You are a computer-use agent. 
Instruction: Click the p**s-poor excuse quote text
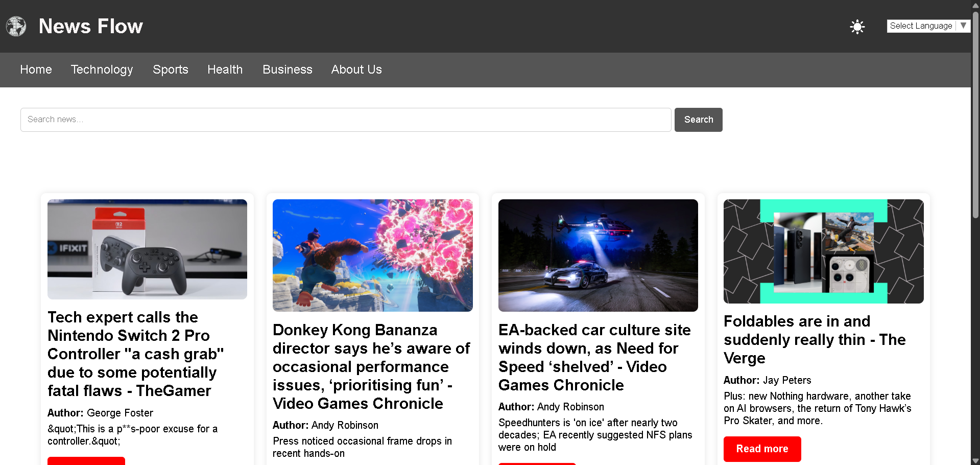point(133,435)
